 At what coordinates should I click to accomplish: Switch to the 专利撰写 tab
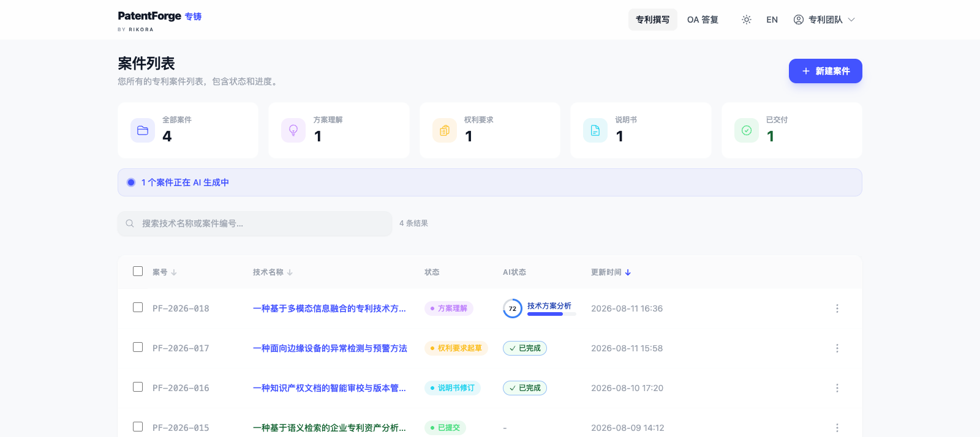coord(653,20)
